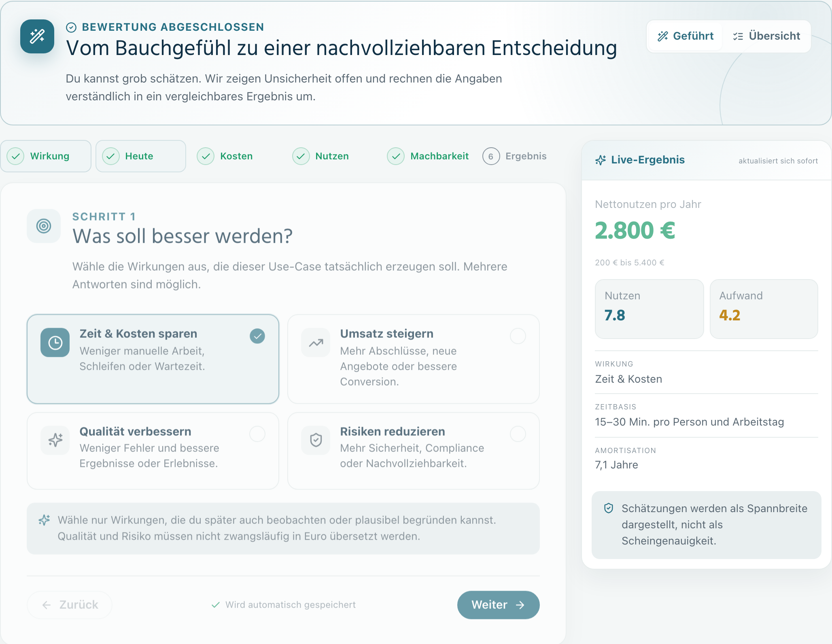Click the green check icon of the Kosten step

206,156
